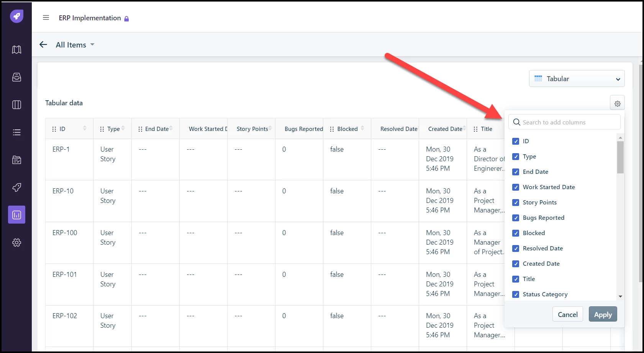
Task: Open the list view icon in sidebar
Action: [x=16, y=132]
